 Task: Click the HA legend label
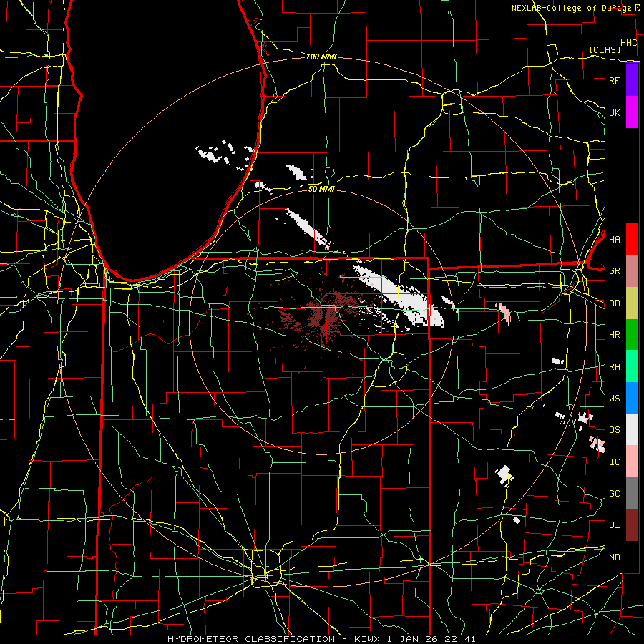pos(615,239)
